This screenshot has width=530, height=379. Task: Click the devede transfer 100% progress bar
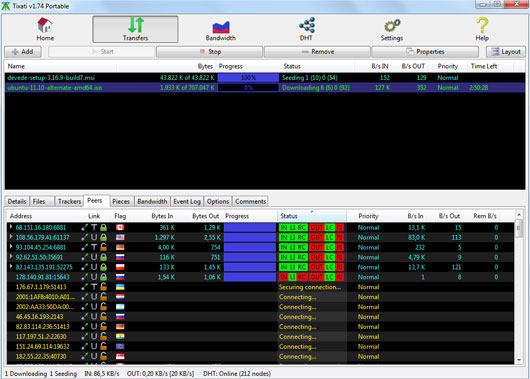pos(248,78)
